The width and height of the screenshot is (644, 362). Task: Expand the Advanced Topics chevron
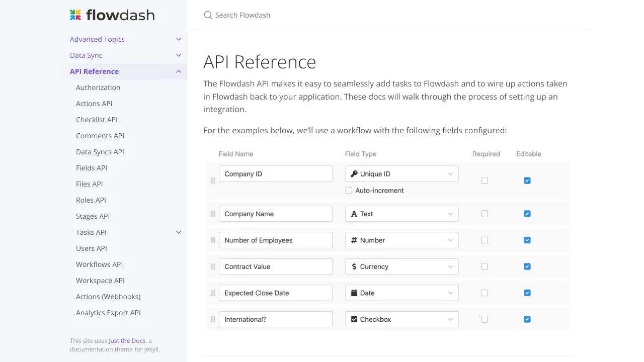point(179,39)
